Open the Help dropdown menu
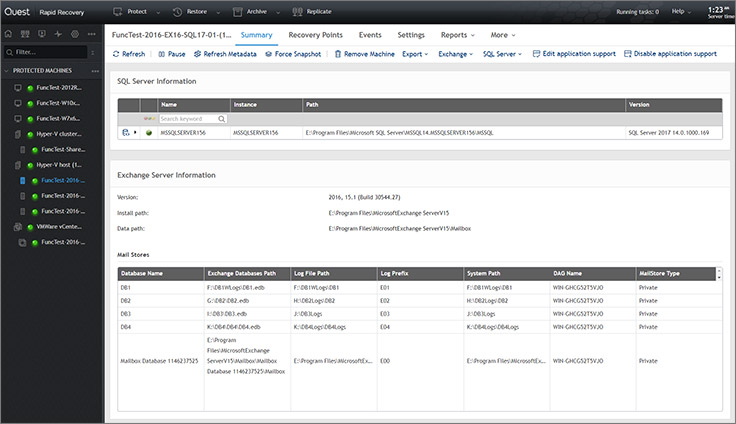 [681, 11]
